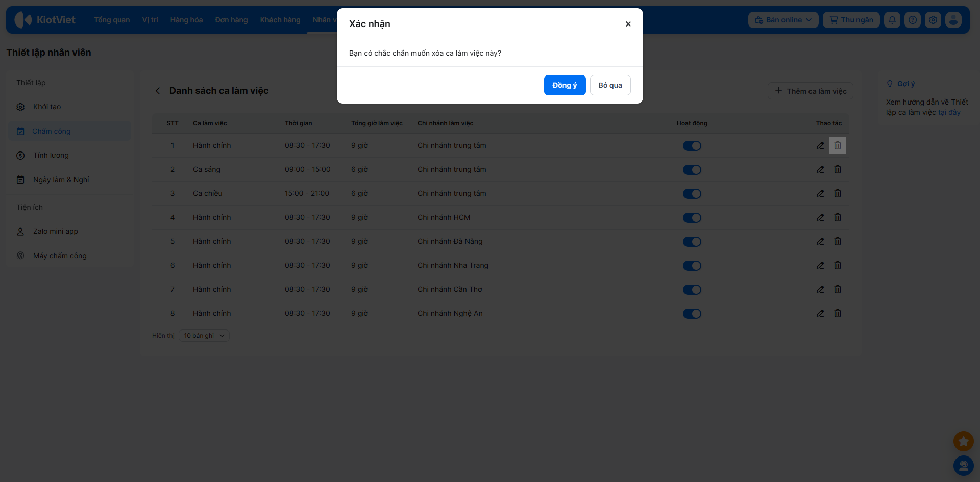
Task: Open Khách hàng menu
Action: (x=280, y=20)
